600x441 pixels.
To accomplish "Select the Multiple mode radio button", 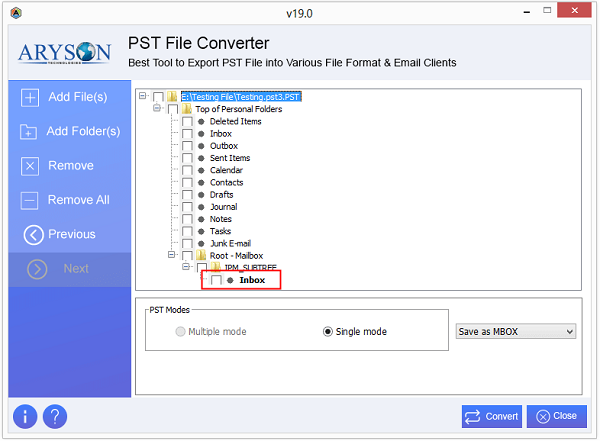I will [x=180, y=332].
